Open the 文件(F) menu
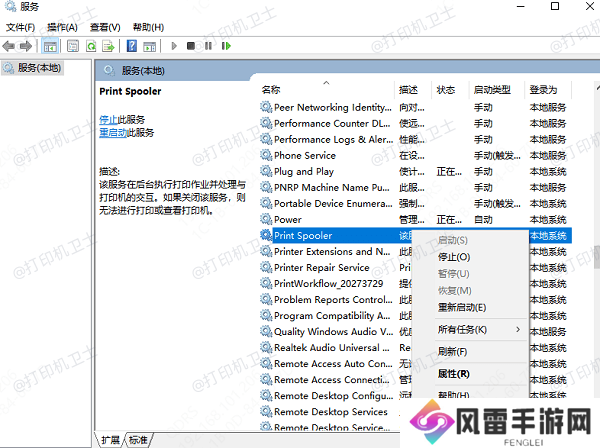 19,27
